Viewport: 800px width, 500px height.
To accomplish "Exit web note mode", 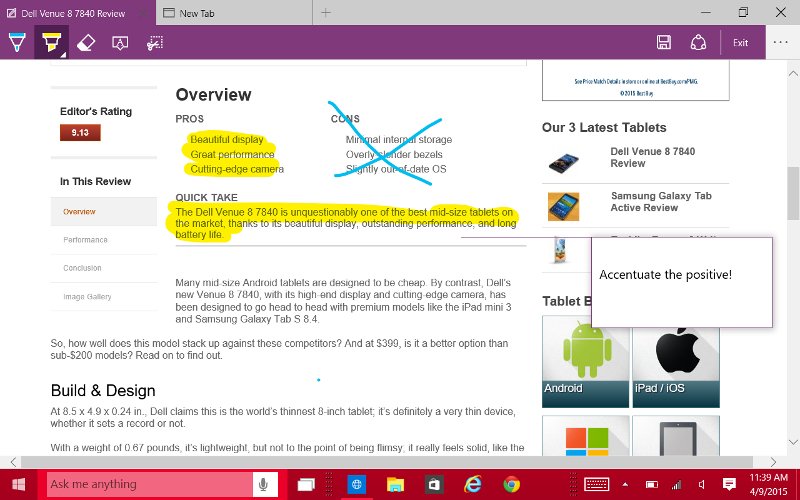I will click(x=740, y=43).
